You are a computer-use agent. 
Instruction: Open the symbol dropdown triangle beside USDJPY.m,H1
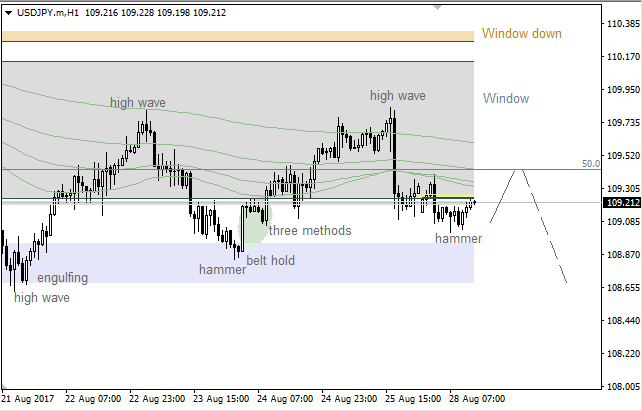(7, 11)
